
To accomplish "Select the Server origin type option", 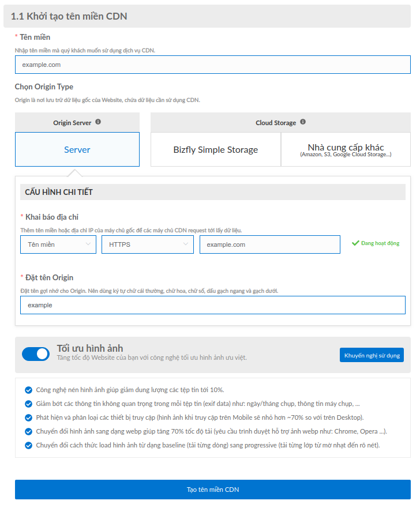I will [77, 149].
